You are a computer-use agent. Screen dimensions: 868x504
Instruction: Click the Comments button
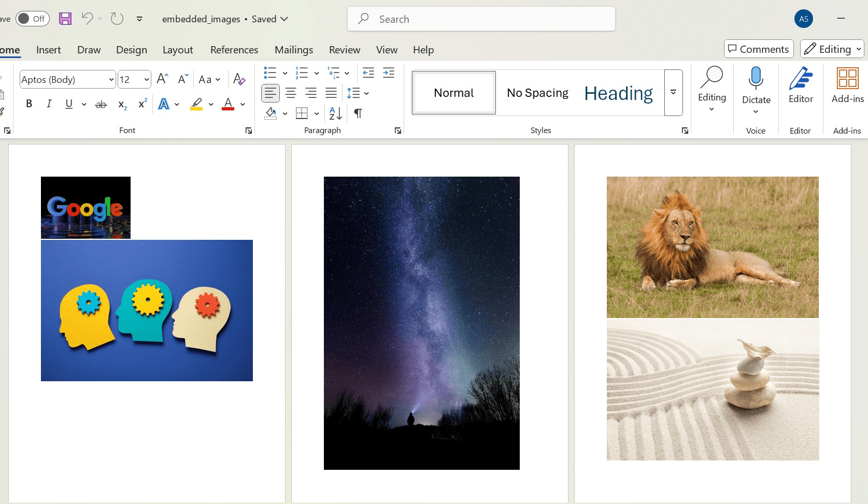(x=759, y=49)
